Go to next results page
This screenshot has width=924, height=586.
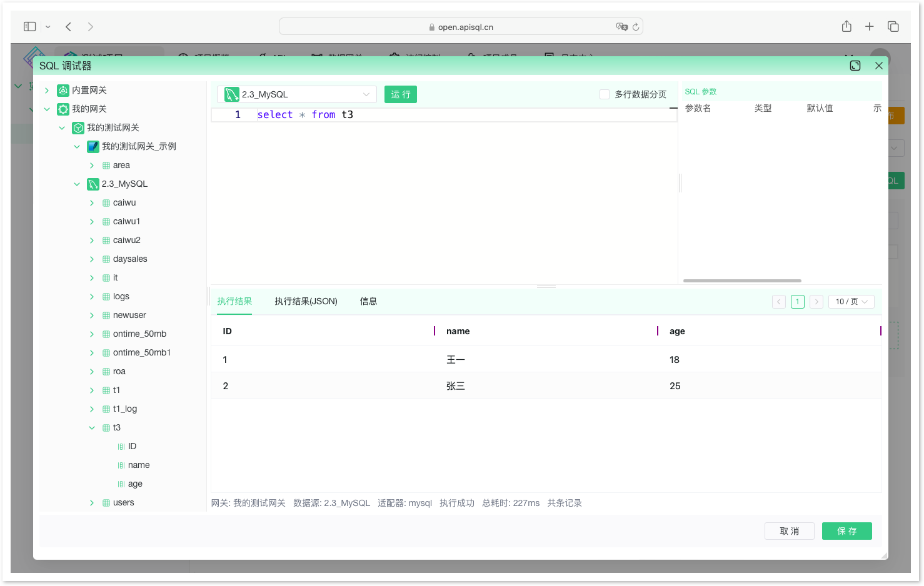(x=816, y=302)
